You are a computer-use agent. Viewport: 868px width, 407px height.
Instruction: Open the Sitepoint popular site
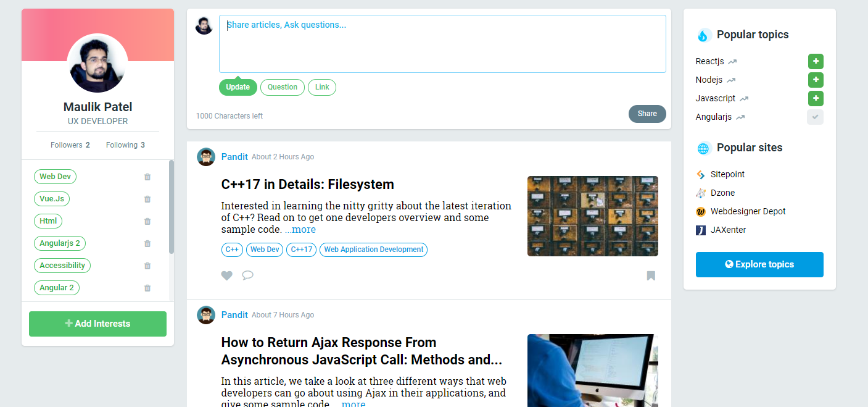tap(727, 174)
